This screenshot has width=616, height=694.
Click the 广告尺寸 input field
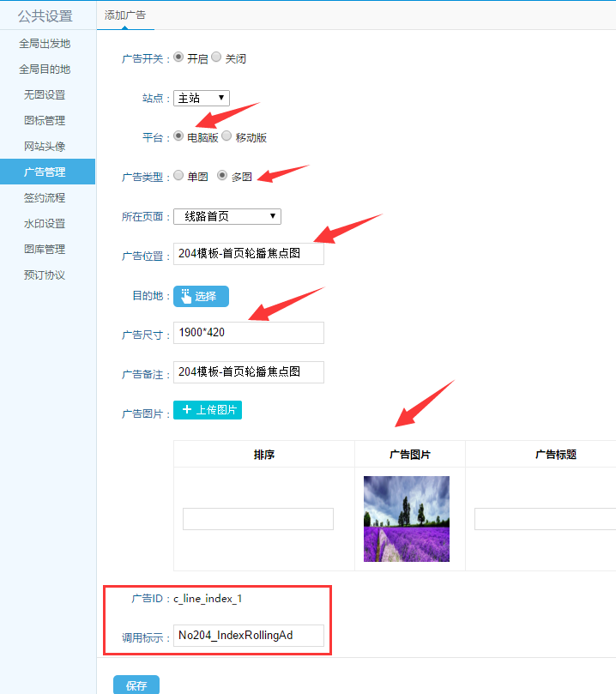(248, 333)
